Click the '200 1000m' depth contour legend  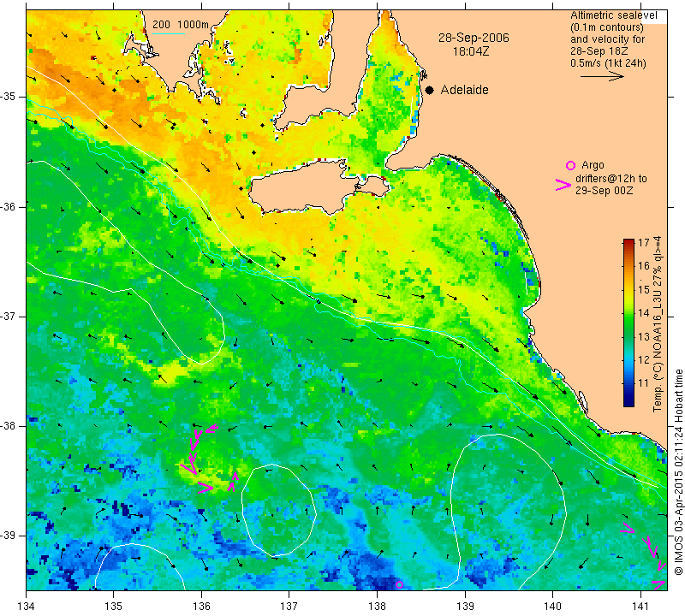point(181,25)
